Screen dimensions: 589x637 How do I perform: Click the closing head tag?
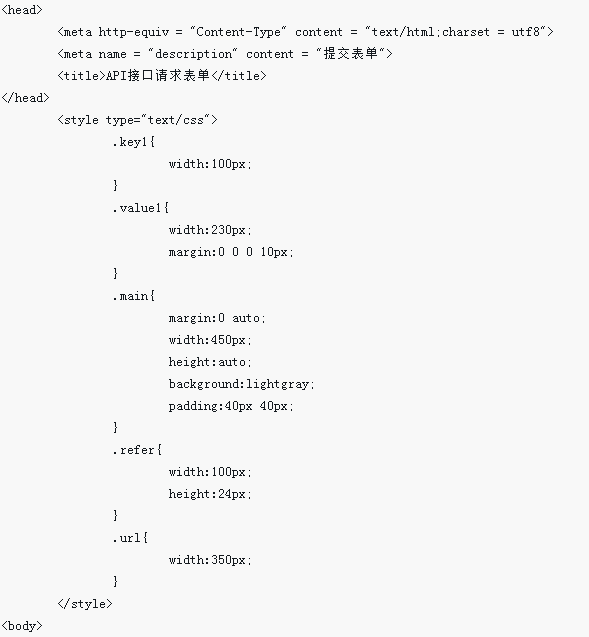pos(25,98)
